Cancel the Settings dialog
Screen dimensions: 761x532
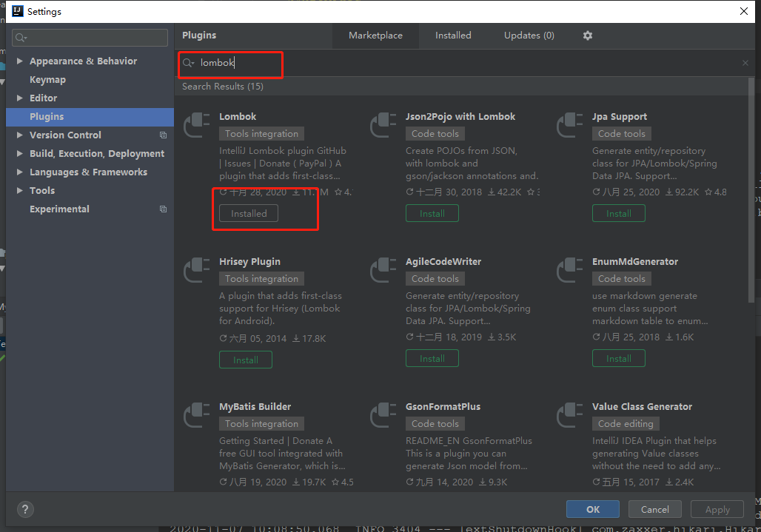coord(654,509)
